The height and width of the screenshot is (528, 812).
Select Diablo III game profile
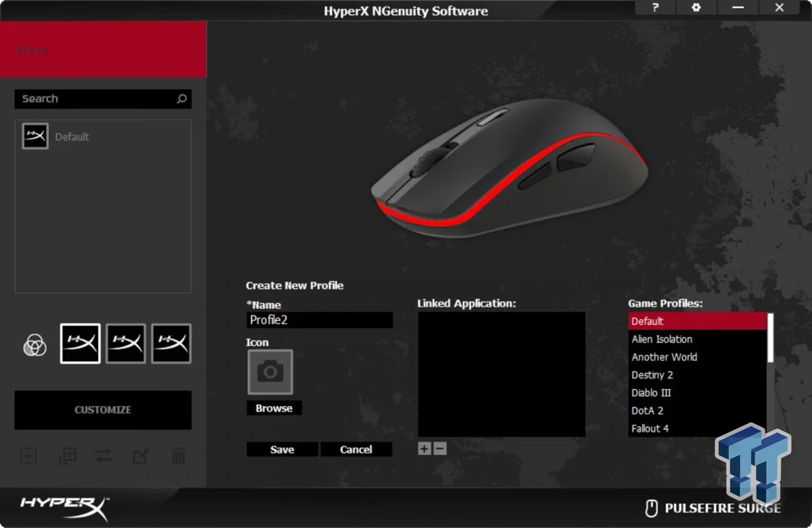(x=698, y=393)
